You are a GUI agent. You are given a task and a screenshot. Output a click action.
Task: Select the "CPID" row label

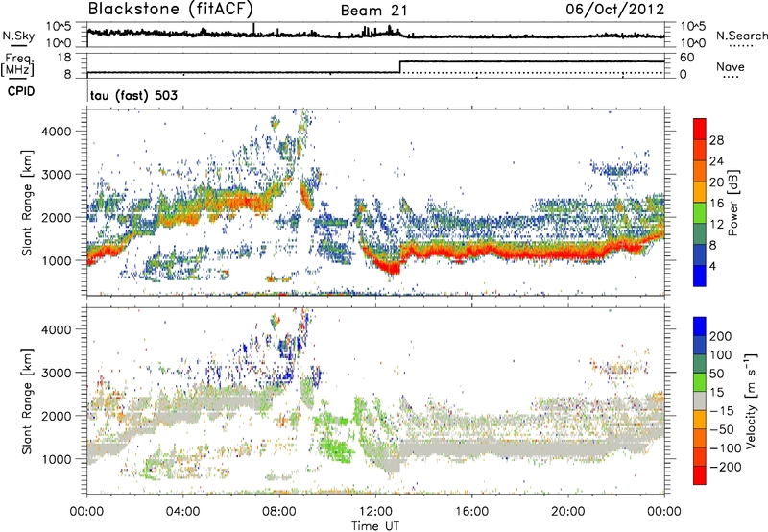pyautogui.click(x=21, y=91)
